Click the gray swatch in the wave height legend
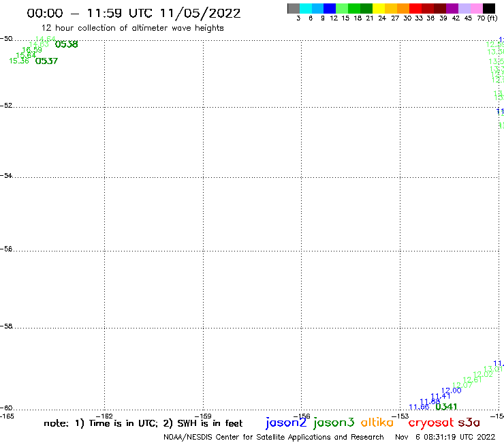 point(294,9)
